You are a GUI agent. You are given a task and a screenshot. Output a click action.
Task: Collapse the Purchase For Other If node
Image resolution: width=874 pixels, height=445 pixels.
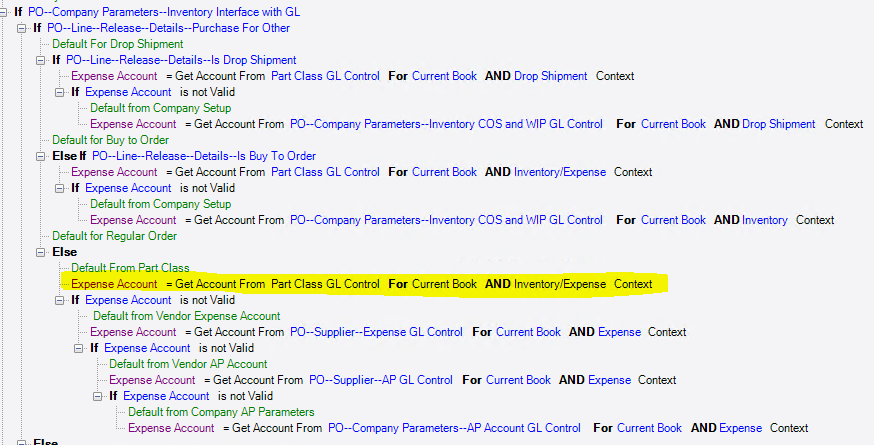coord(21,28)
